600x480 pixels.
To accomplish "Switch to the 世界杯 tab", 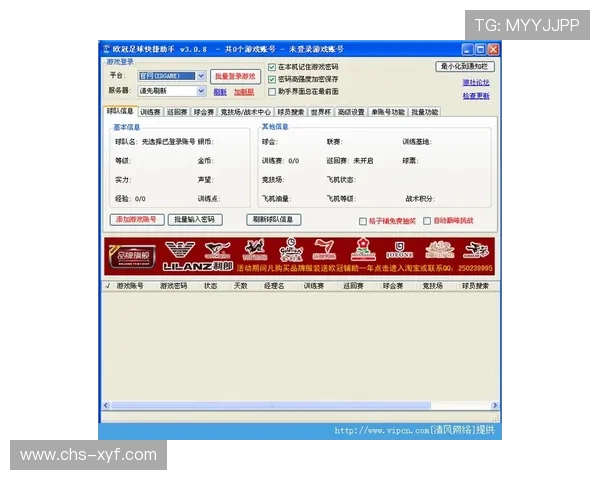I will (320, 112).
